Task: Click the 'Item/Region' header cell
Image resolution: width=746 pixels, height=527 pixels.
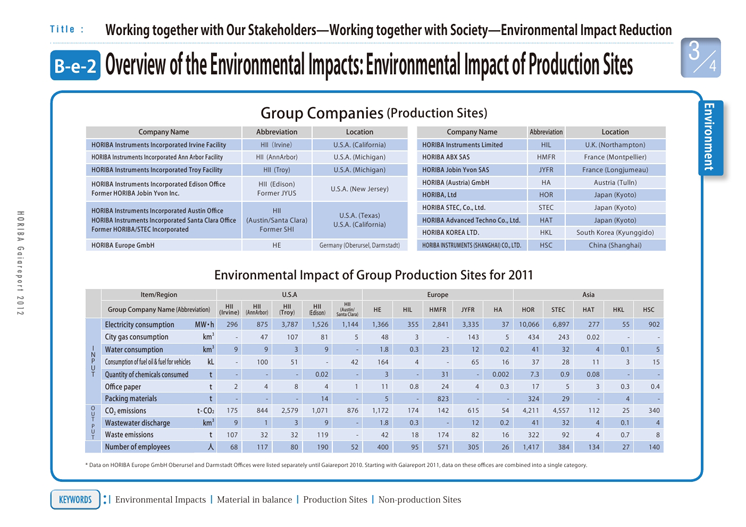Action: tap(158, 295)
